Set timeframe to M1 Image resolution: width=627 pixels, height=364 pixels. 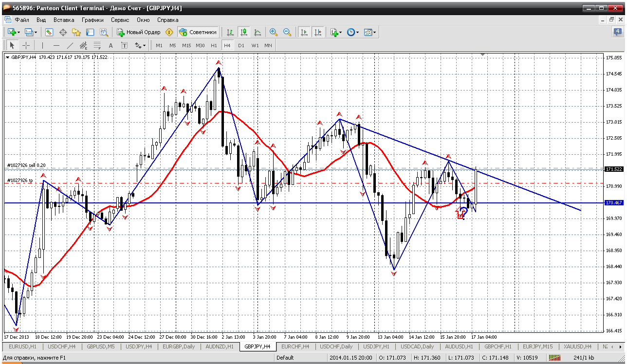[x=159, y=45]
